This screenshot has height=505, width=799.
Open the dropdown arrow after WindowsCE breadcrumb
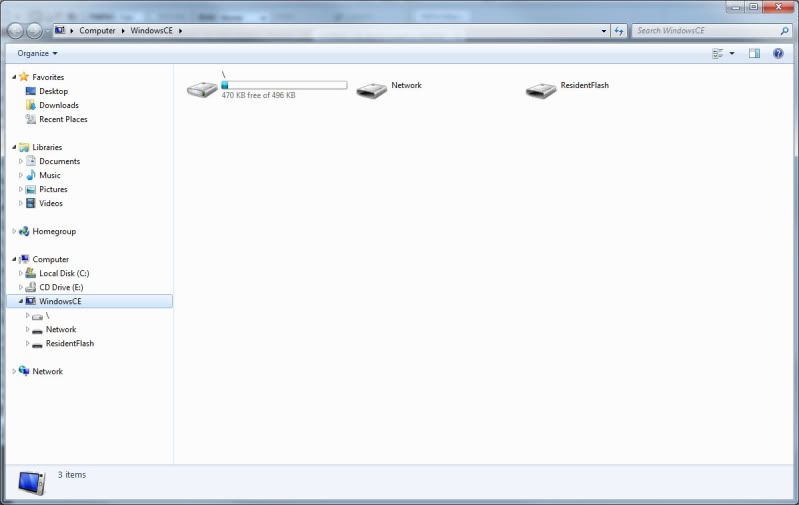click(x=180, y=31)
